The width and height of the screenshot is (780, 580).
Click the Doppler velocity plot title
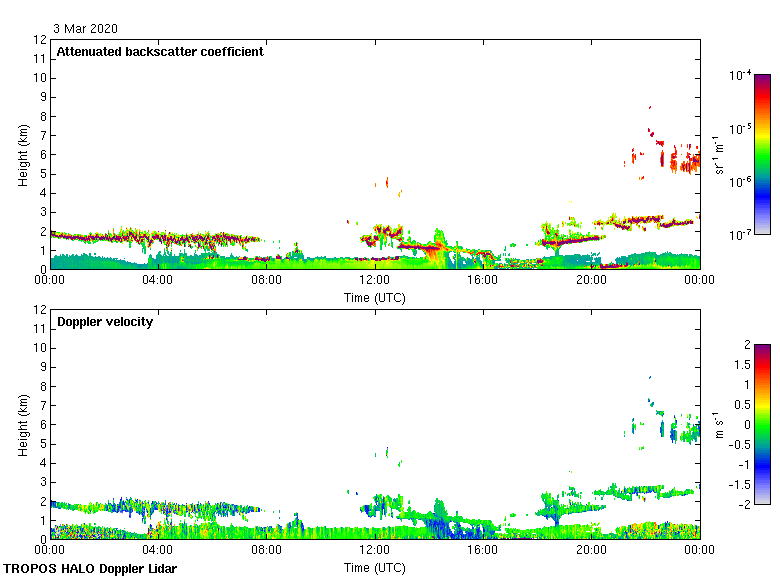[105, 322]
